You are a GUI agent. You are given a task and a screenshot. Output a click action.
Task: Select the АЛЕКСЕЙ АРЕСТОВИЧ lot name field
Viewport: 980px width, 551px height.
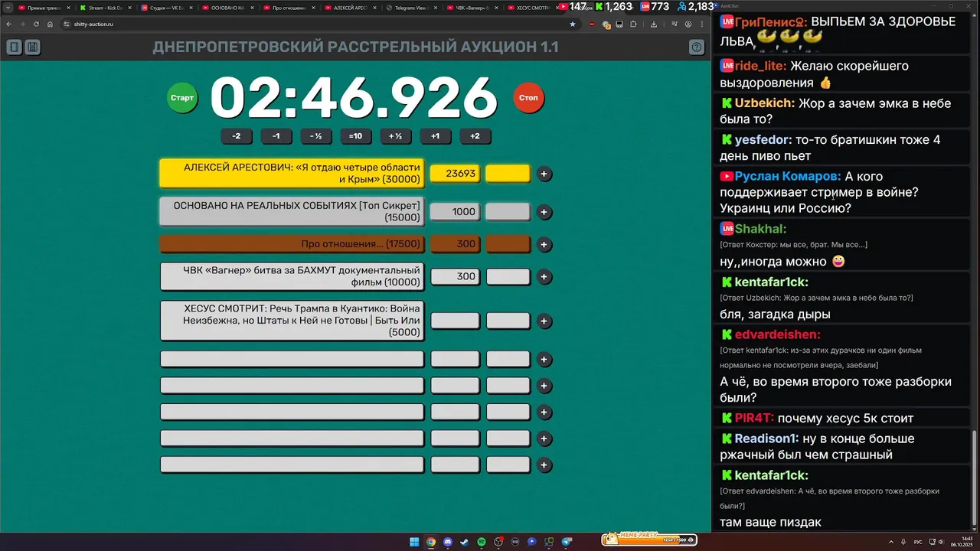292,174
